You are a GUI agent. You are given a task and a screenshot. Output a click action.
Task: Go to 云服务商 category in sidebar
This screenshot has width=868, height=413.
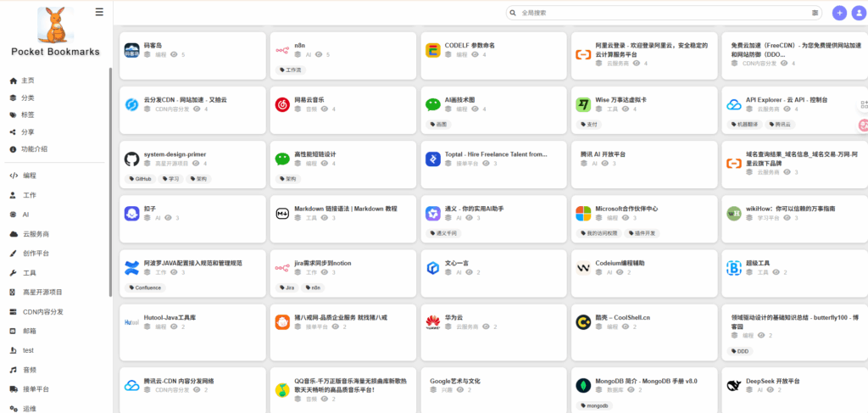(x=36, y=233)
